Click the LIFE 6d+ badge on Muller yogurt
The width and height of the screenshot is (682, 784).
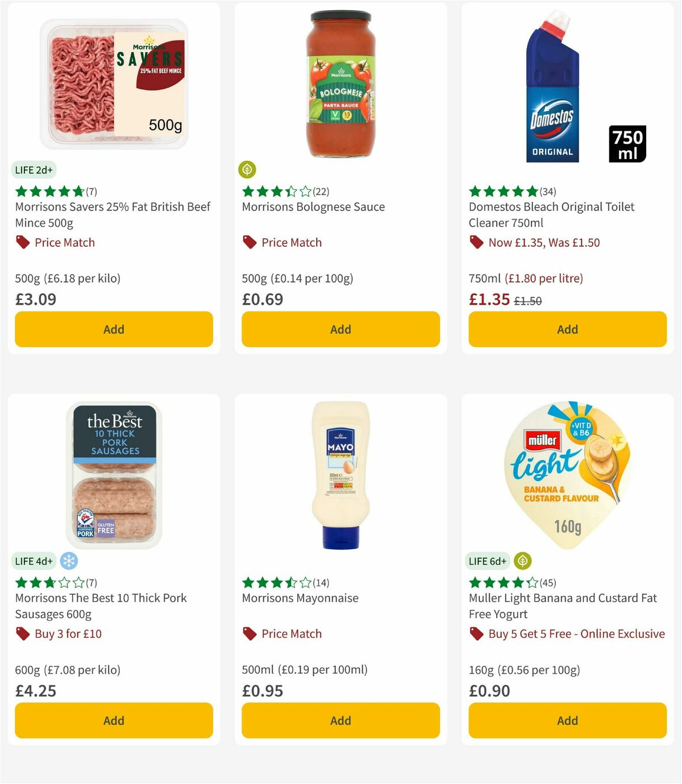click(x=487, y=561)
